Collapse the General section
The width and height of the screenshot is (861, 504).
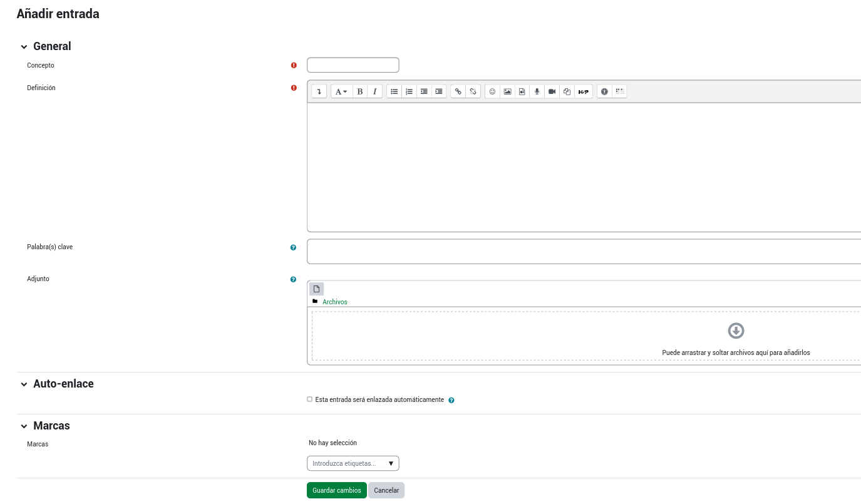point(24,47)
